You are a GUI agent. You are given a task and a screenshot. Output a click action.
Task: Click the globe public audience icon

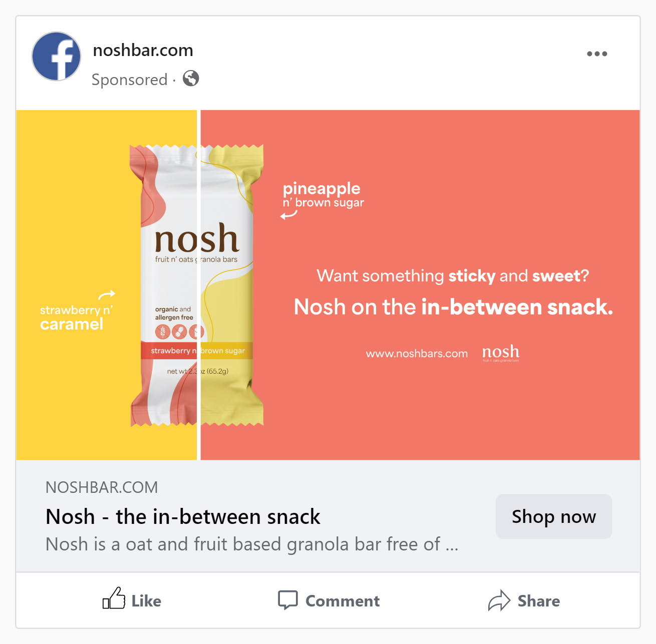pyautogui.click(x=191, y=78)
